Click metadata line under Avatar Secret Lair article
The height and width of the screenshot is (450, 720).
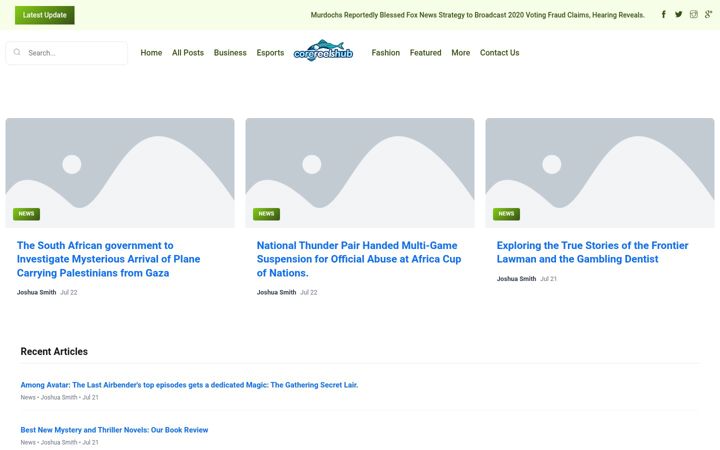[59, 397]
